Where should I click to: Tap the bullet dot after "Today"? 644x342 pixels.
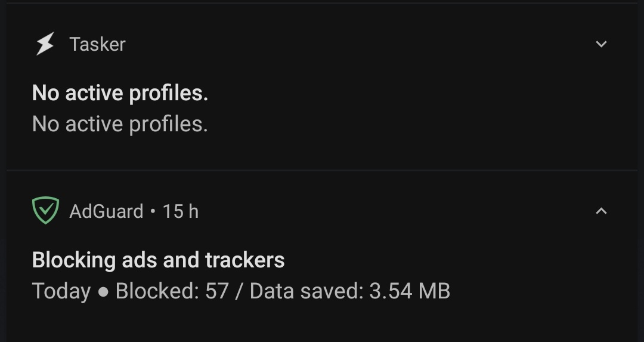point(103,292)
